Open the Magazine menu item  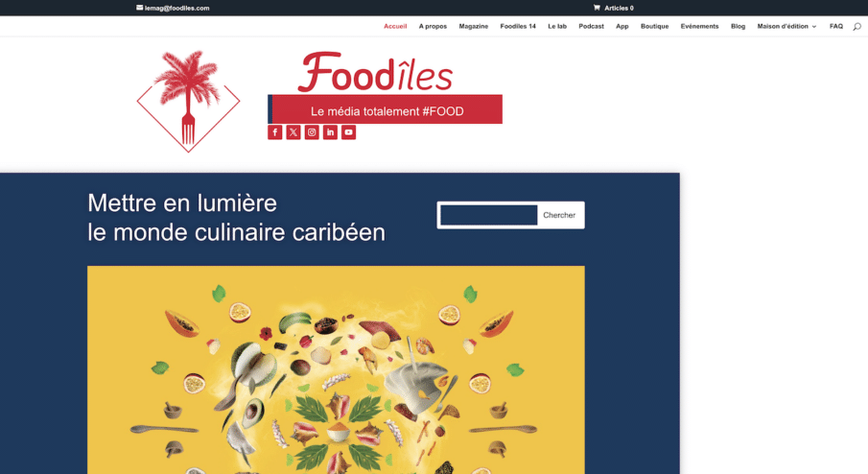pos(473,26)
